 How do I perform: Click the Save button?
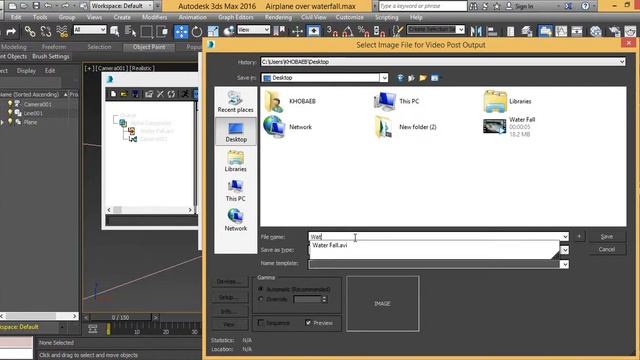[x=607, y=236]
